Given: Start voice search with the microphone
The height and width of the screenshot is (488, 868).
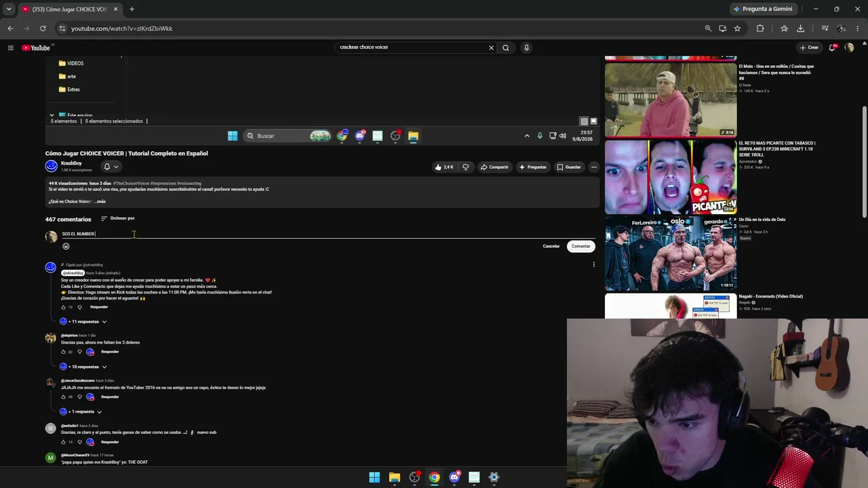Looking at the screenshot, I should 526,47.
